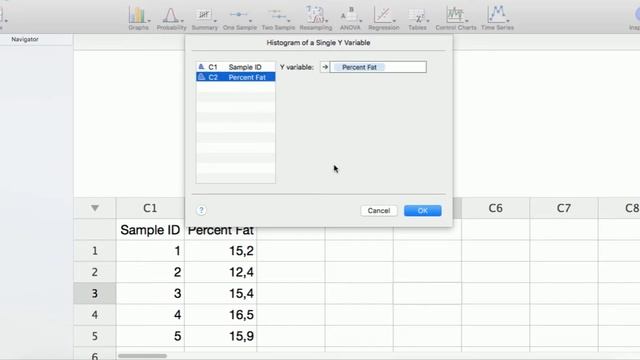The height and width of the screenshot is (360, 640).
Task: Select row header 4
Action: point(95,315)
